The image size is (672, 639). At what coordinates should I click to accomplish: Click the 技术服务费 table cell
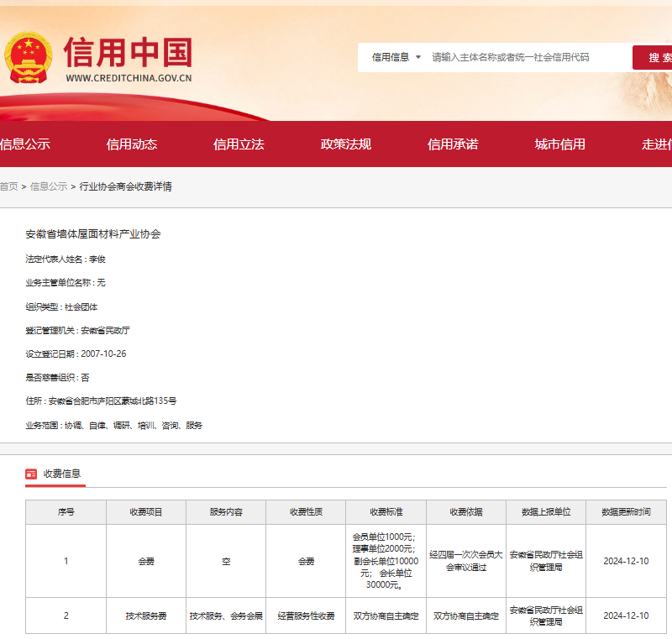[x=146, y=615]
